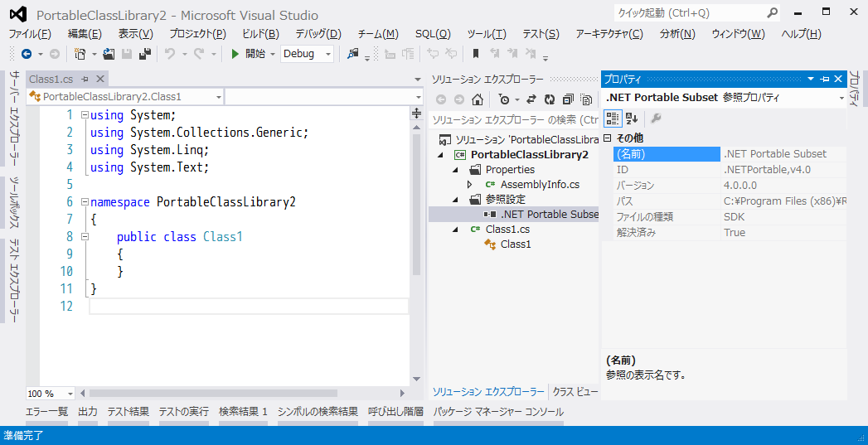Screen dimensions: 868x445
Task: Click the editor split-window handle
Action: (x=416, y=114)
